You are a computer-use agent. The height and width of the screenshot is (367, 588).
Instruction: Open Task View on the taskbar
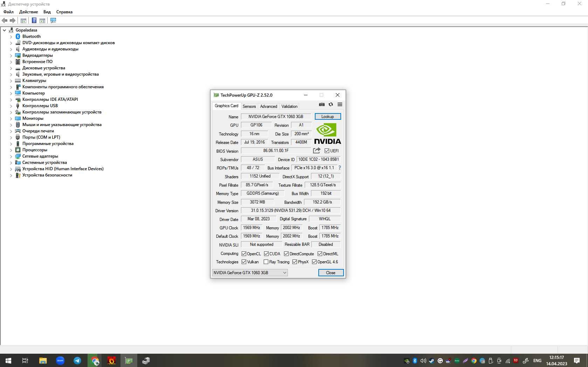pyautogui.click(x=25, y=360)
